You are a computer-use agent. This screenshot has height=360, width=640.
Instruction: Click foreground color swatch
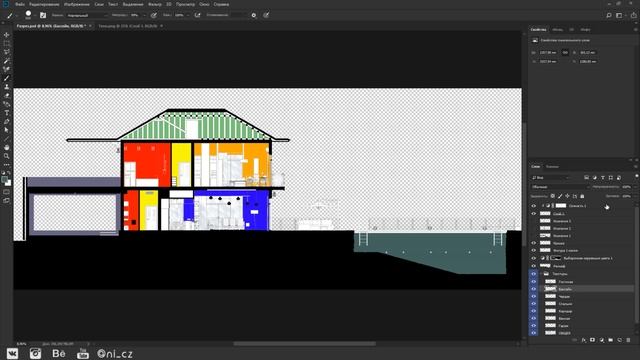(5, 180)
